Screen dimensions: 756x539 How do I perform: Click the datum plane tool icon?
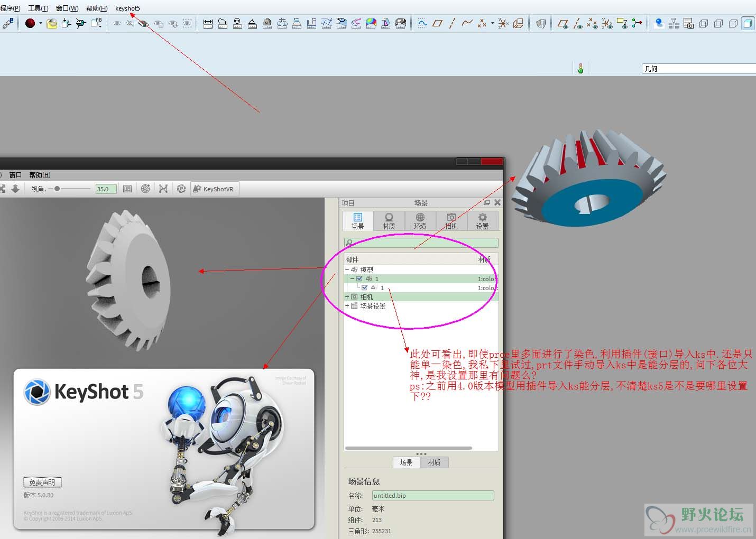point(437,23)
